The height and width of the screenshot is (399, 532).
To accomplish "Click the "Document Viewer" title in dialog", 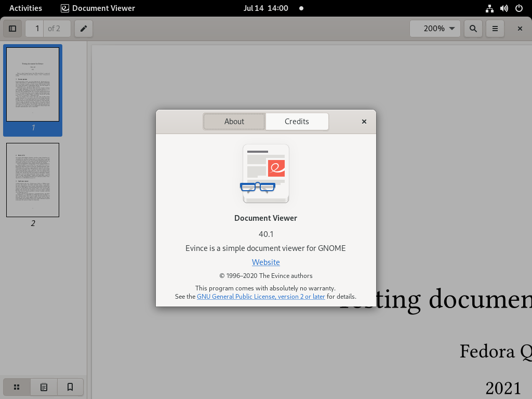I will tap(265, 218).
